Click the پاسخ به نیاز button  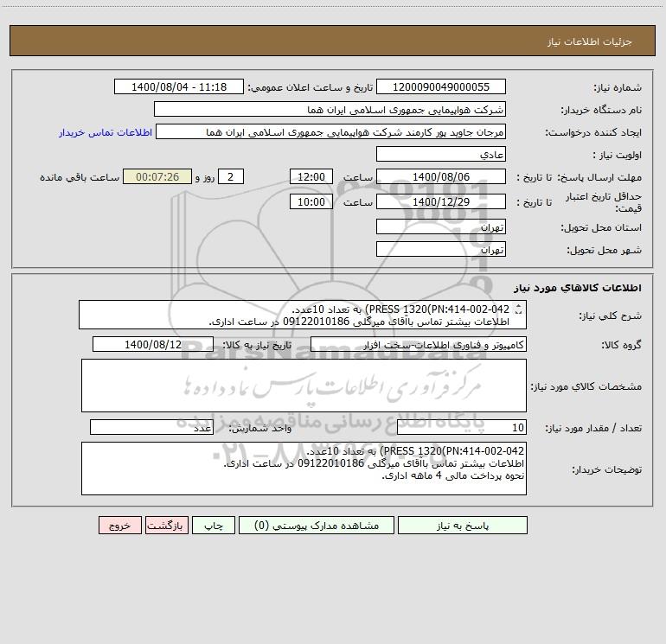tap(462, 525)
